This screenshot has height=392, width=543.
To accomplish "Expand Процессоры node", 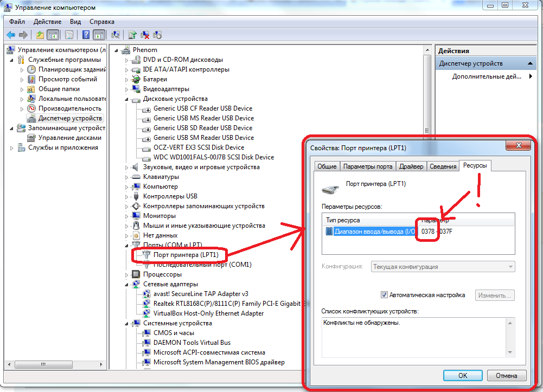I will [x=127, y=275].
